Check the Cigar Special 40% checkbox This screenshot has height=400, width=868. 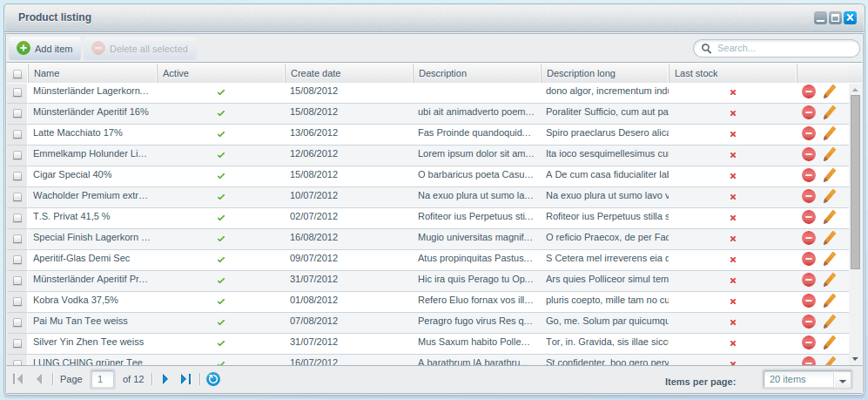17,176
